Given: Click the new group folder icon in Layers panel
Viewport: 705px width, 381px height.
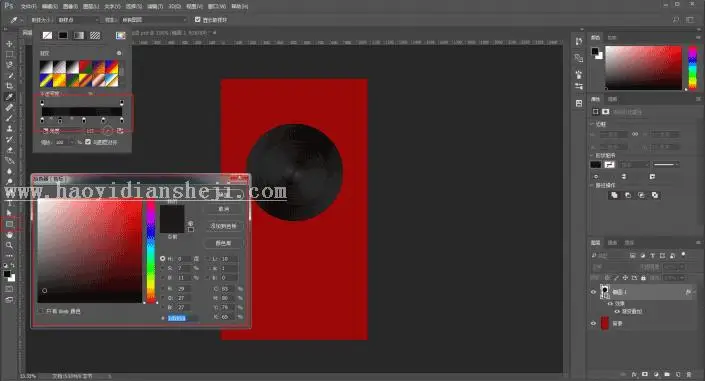Looking at the screenshot, I should [x=667, y=374].
